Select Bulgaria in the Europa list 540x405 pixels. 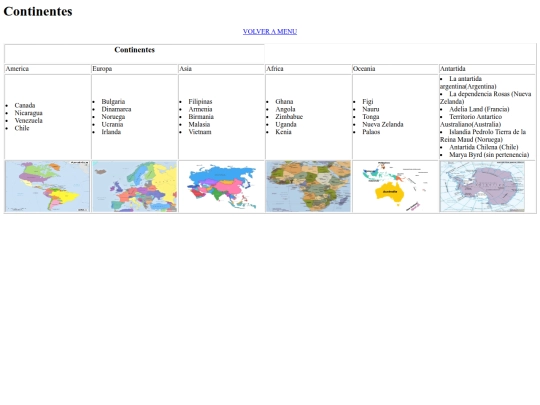click(113, 102)
